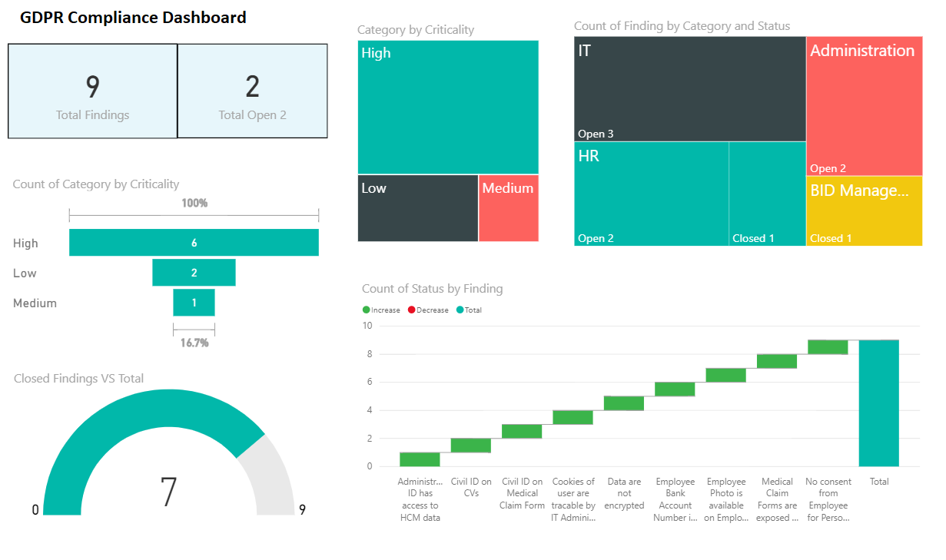Select the HR Closed 1 tile
The width and height of the screenshot is (946, 560).
767,194
